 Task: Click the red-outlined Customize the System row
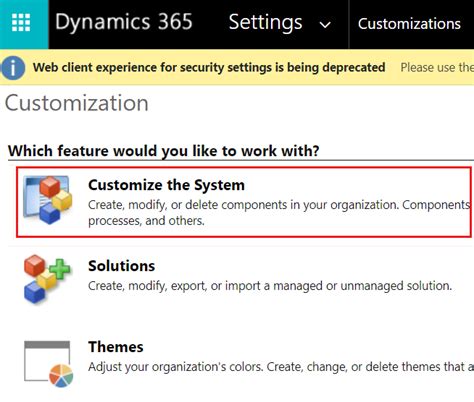[x=244, y=202]
